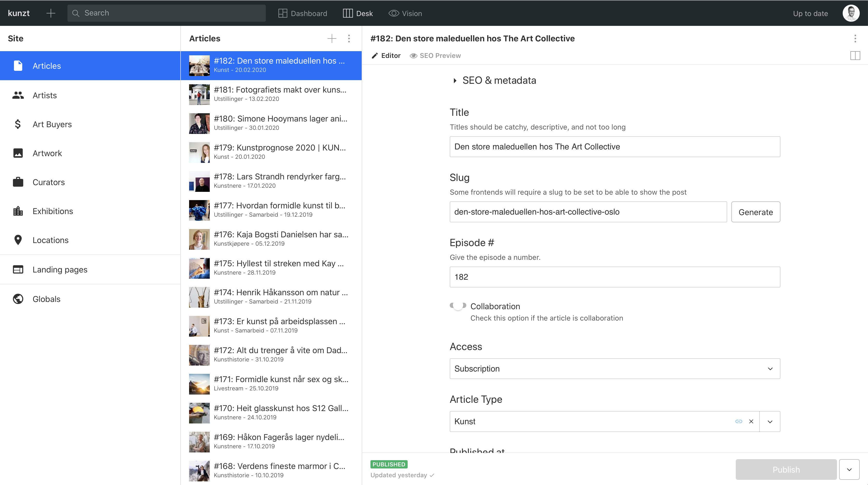868x485 pixels.
Task: Open article #181 Fotografiets makt
Action: 271,94
